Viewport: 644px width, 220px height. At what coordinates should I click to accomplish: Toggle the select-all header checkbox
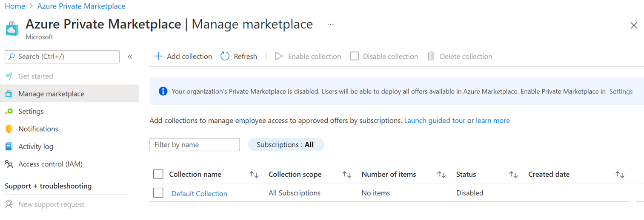(x=158, y=174)
